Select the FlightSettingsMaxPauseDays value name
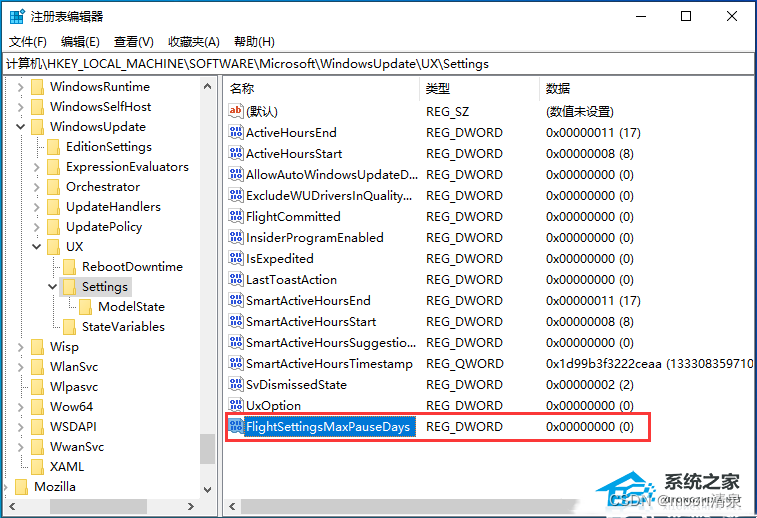 point(328,427)
